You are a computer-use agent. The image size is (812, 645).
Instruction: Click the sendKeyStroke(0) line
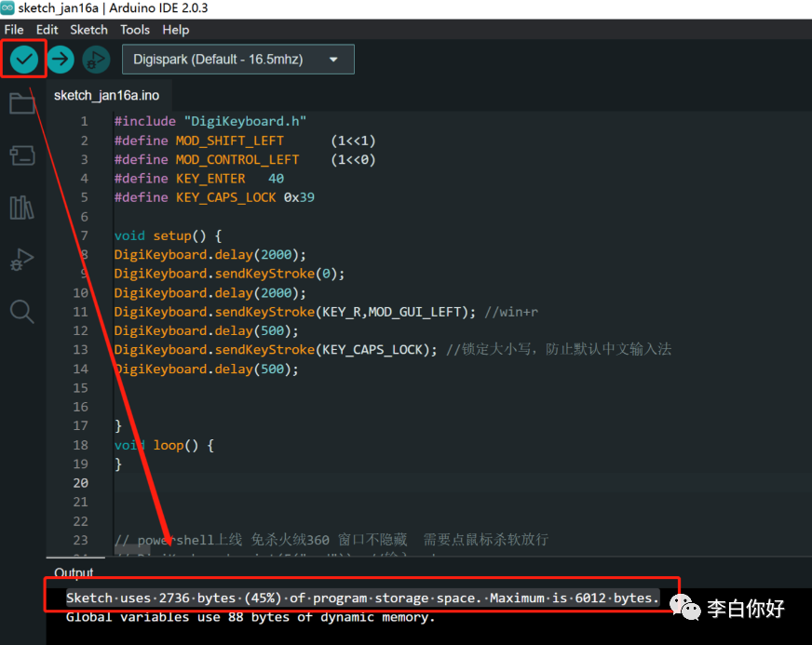[x=229, y=274]
